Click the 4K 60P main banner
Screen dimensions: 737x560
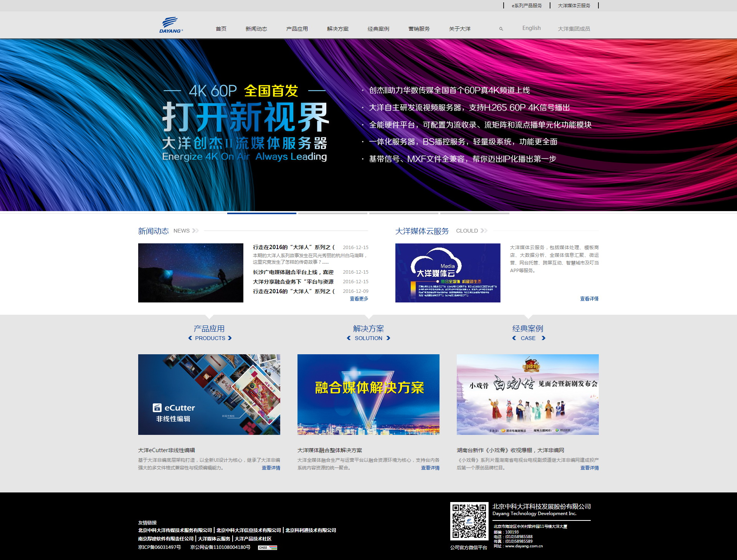coord(368,125)
